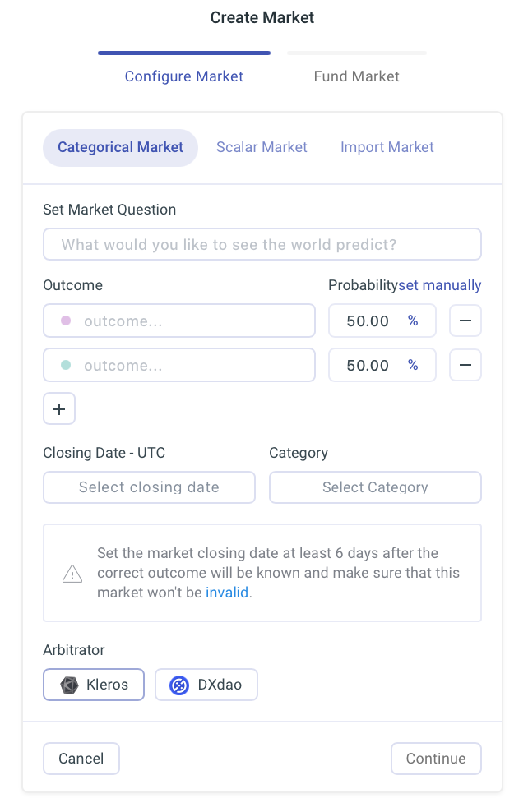Screen dimensions: 528x812
Task: Open the Select Category dropdown
Action: [375, 487]
